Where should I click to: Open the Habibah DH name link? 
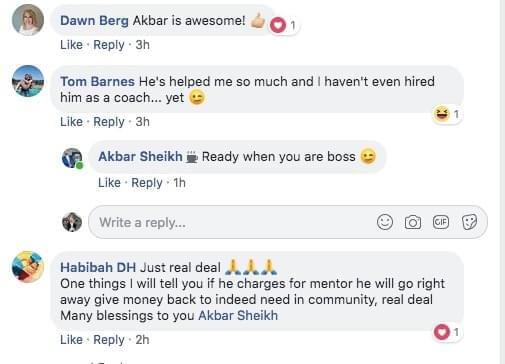coord(98,267)
